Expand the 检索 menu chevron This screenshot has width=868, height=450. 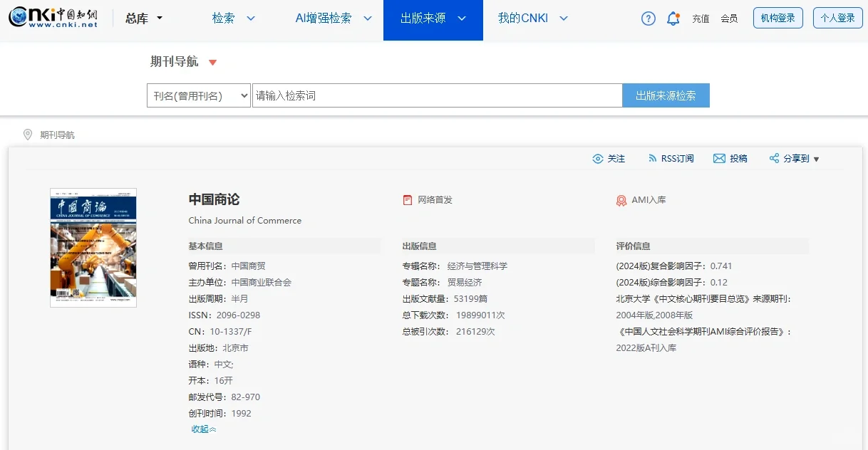coord(251,19)
